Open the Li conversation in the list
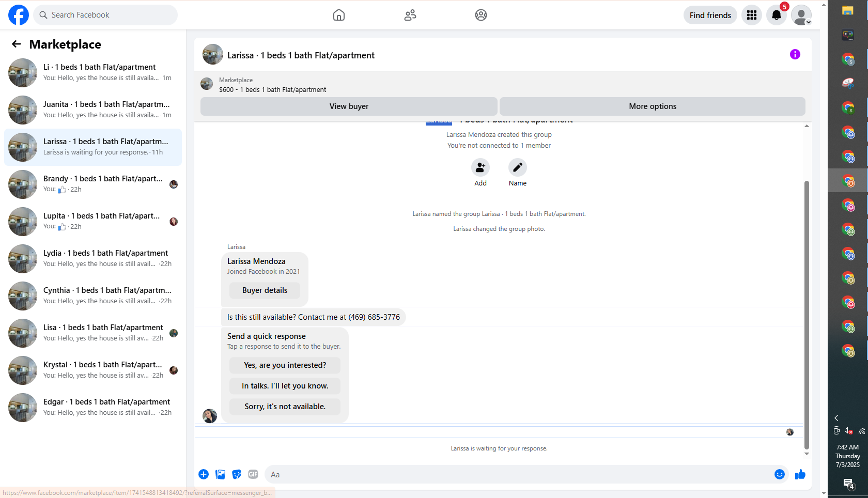Viewport: 868px width, 498px height. (x=93, y=73)
